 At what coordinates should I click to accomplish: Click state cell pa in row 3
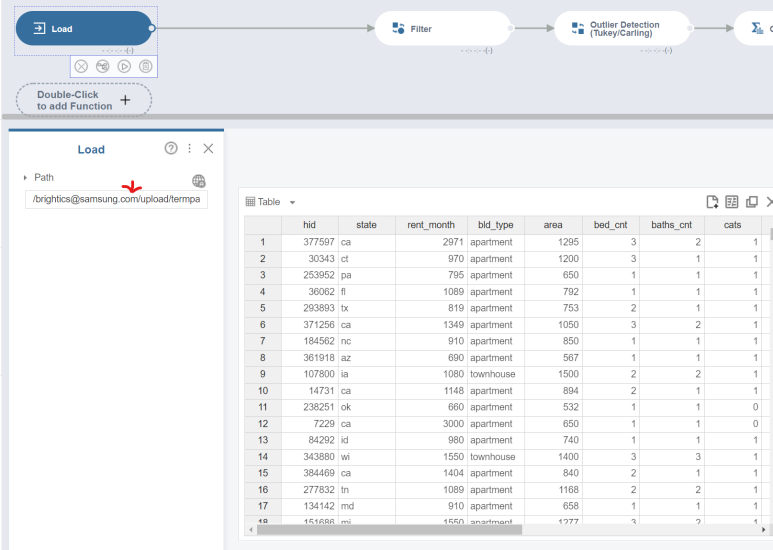(x=366, y=275)
